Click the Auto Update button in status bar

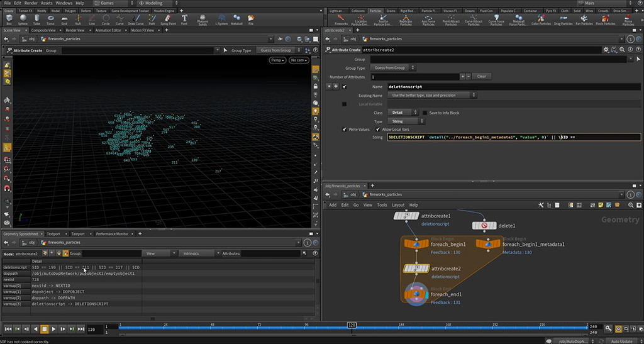(x=620, y=340)
